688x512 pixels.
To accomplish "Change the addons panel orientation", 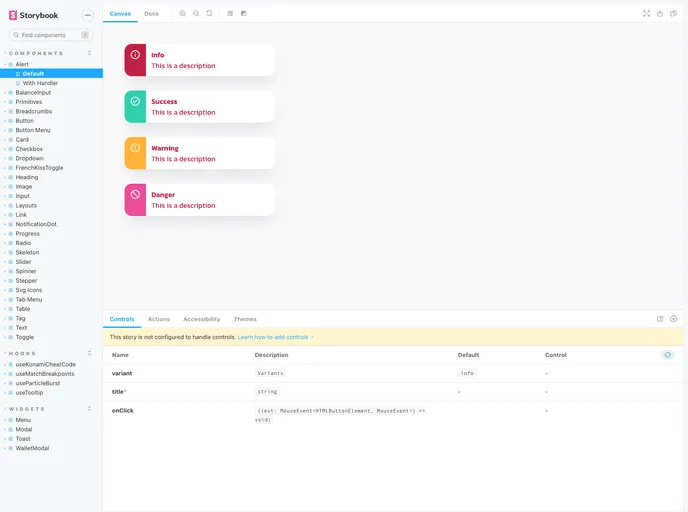I will coord(660,319).
